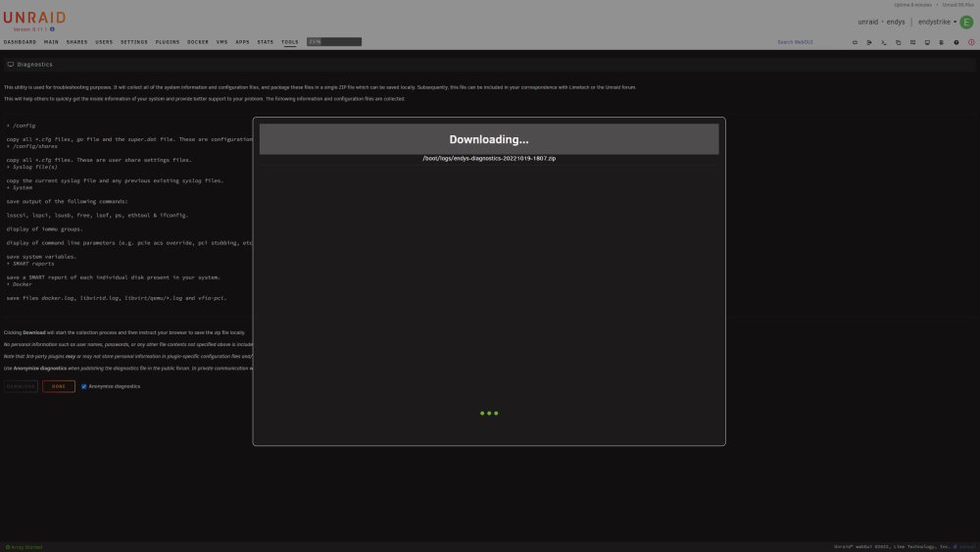Click the red alert notification icon
Image resolution: width=980 pixels, height=552 pixels.
tap(971, 42)
